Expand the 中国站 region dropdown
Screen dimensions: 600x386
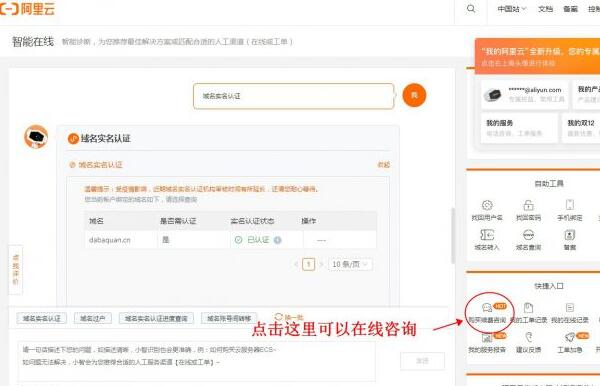pyautogui.click(x=512, y=9)
